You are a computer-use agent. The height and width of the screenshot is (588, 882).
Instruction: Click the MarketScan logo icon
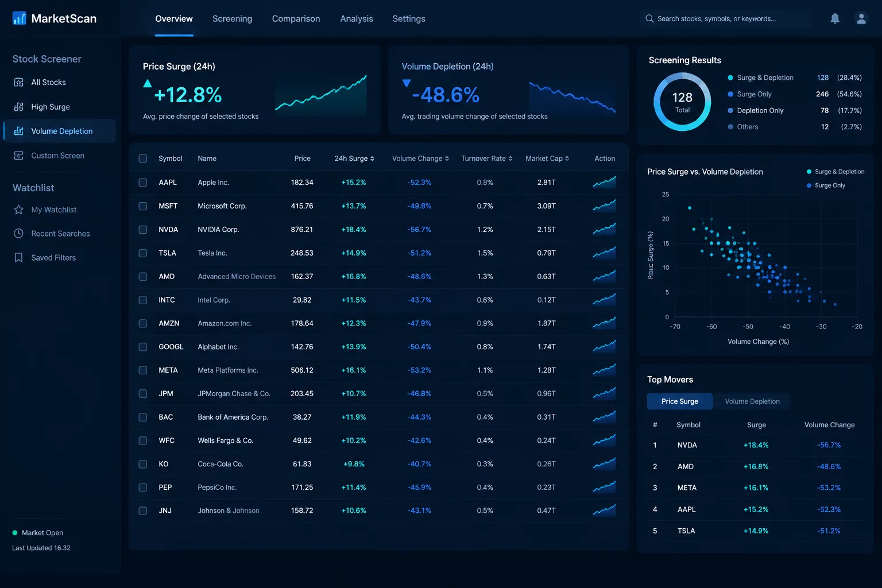pyautogui.click(x=19, y=18)
